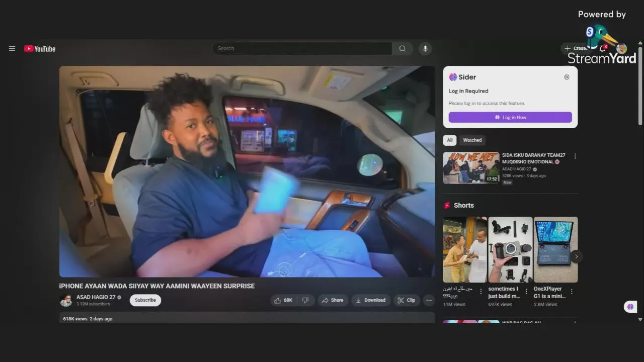
Task: Download the video
Action: (371, 300)
